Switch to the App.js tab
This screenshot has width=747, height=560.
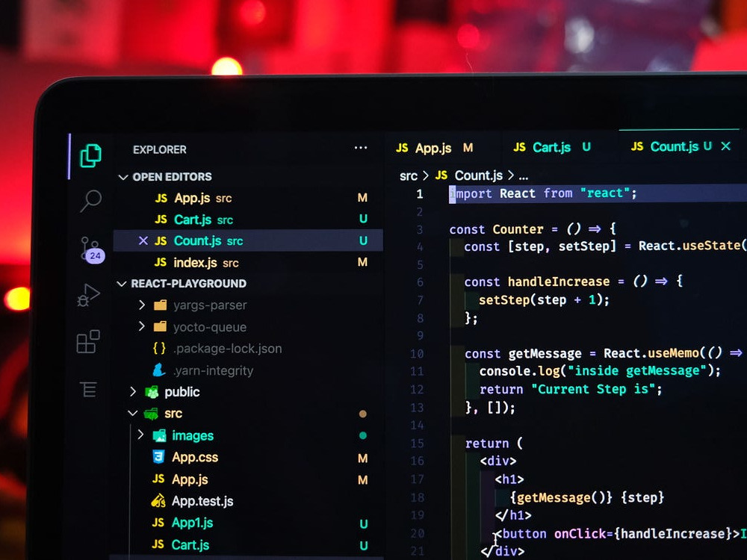click(x=434, y=148)
